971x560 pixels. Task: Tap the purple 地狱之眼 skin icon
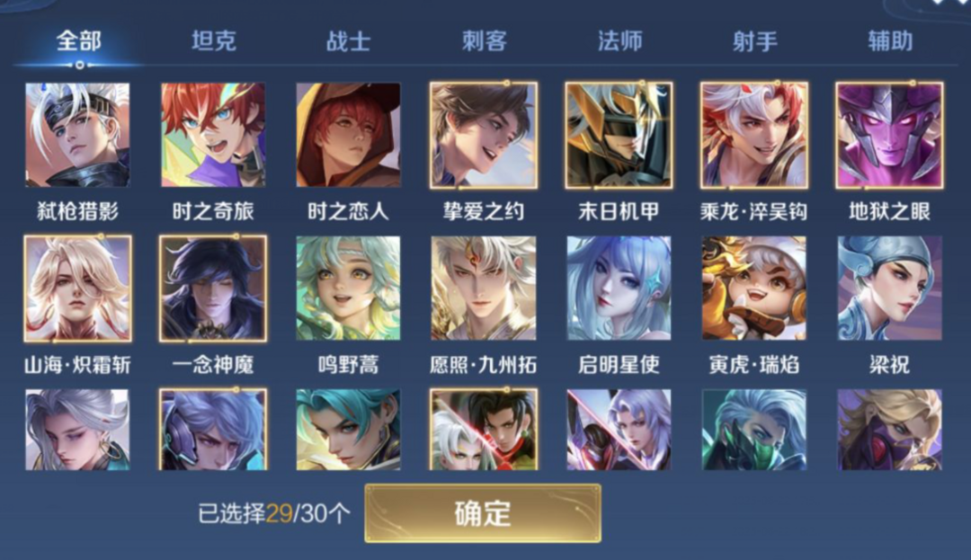(x=889, y=135)
